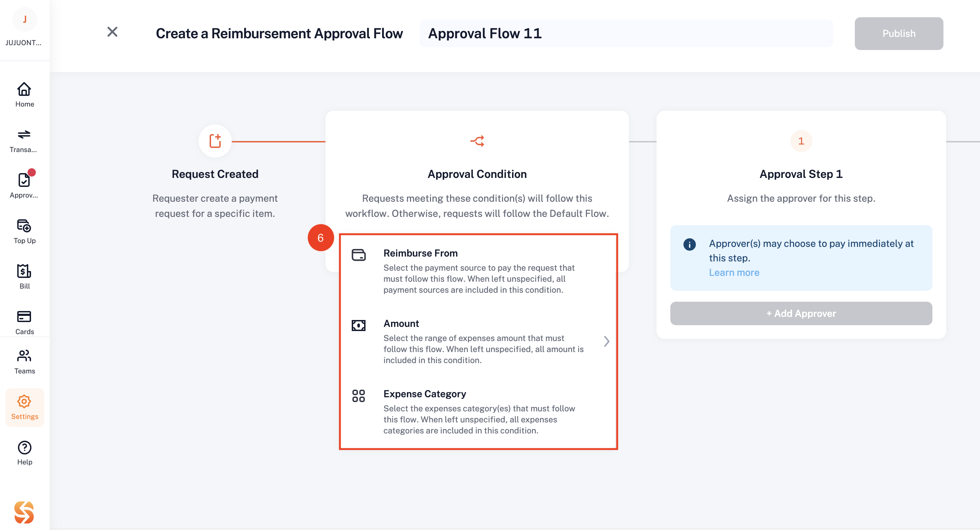Open the Bill section
This screenshot has height=530, width=980.
pyautogui.click(x=24, y=277)
